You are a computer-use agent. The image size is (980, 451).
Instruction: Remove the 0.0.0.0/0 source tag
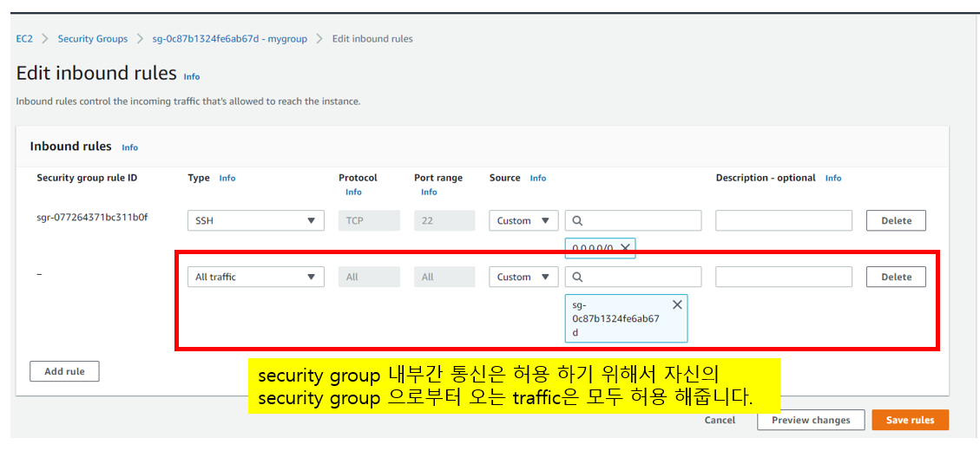(624, 246)
